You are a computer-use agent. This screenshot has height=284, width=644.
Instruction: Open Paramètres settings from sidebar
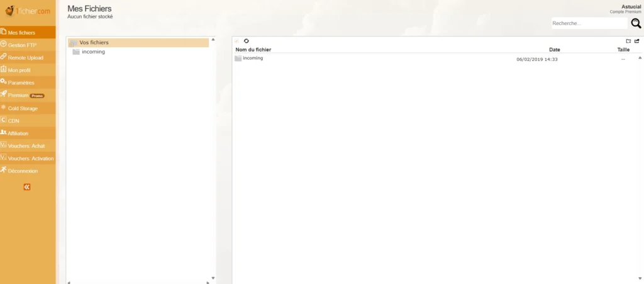pyautogui.click(x=28, y=82)
